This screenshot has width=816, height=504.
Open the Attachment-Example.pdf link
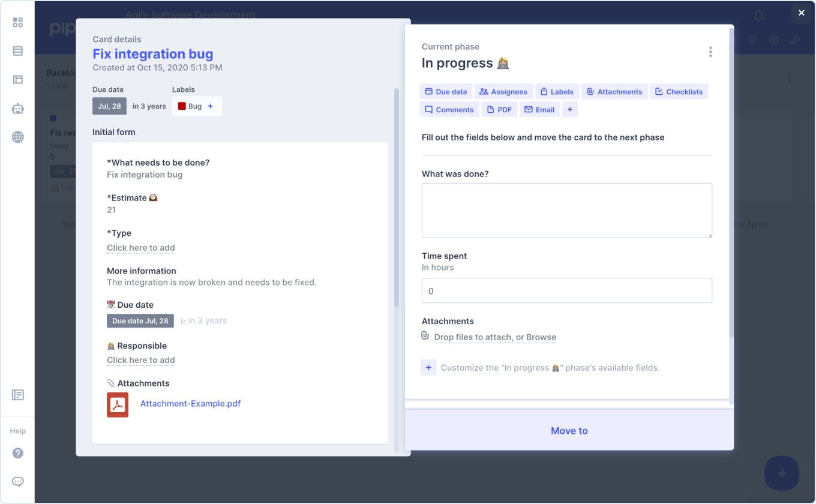tap(190, 404)
